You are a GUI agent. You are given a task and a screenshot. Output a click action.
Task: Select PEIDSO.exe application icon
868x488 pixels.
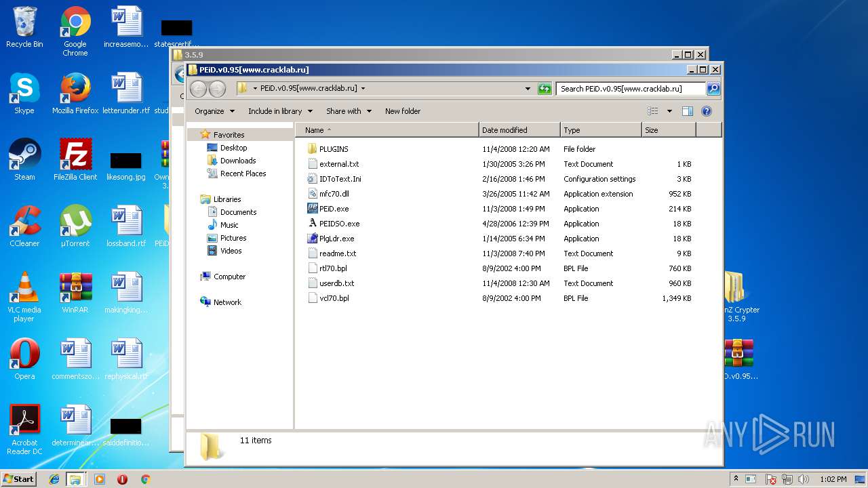click(x=312, y=224)
